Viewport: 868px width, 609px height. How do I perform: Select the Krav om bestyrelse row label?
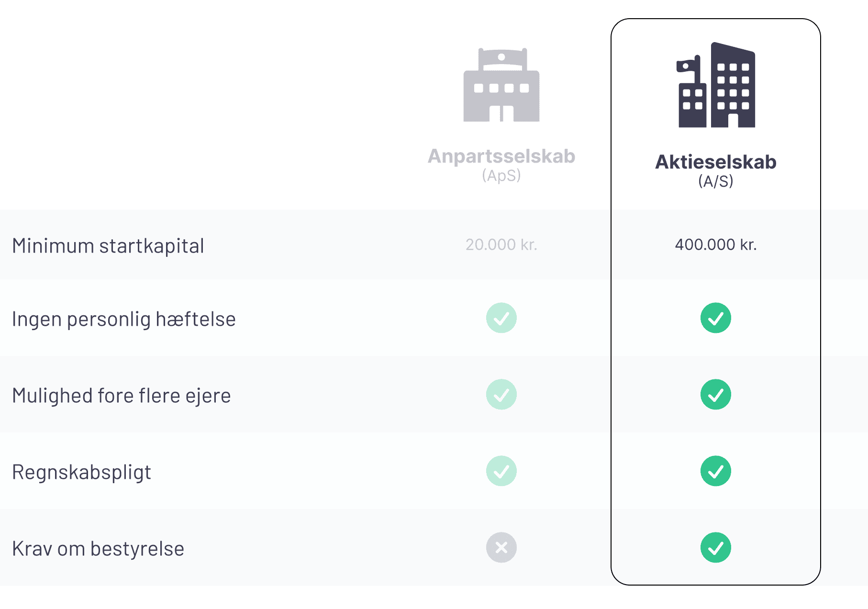point(98,549)
